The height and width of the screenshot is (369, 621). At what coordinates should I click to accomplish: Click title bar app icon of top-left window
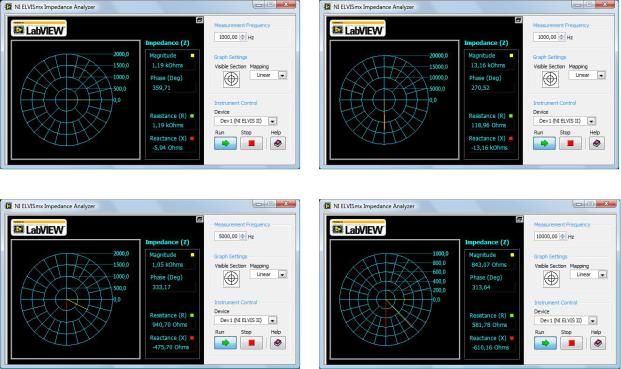coord(8,7)
